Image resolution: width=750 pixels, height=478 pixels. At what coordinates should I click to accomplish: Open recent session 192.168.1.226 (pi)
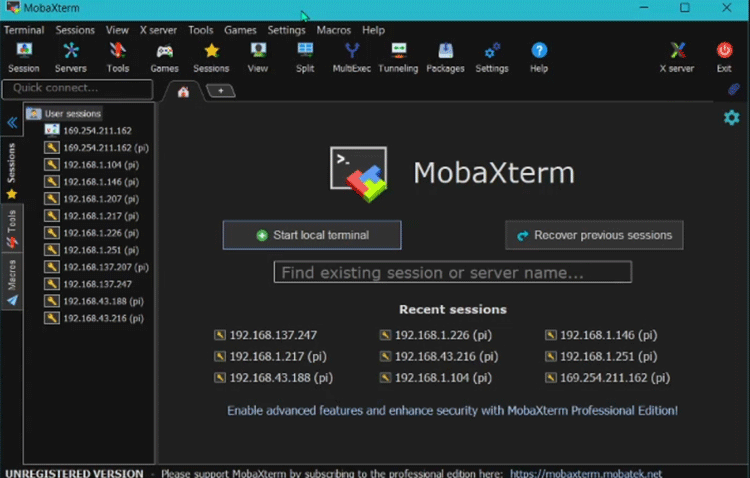click(x=436, y=335)
